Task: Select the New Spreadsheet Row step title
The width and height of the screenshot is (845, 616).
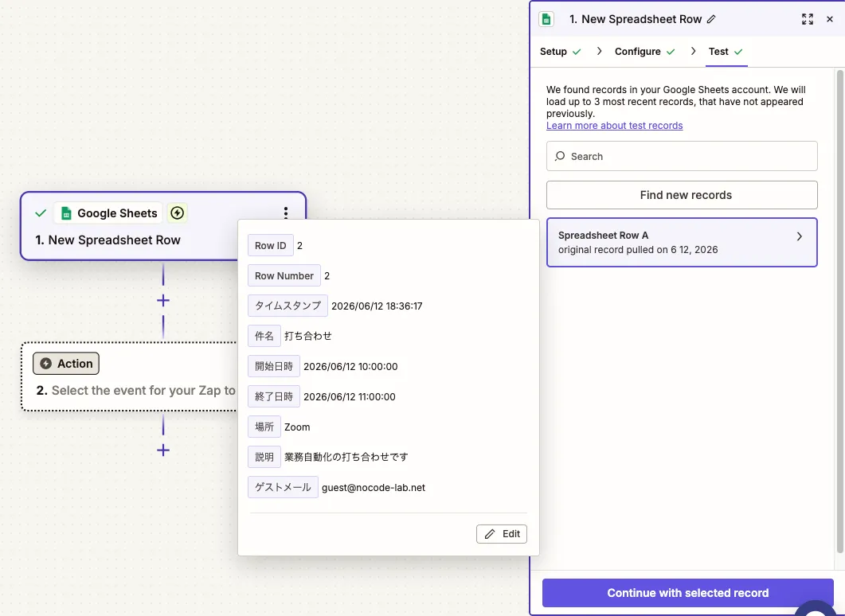Action: [x=108, y=240]
